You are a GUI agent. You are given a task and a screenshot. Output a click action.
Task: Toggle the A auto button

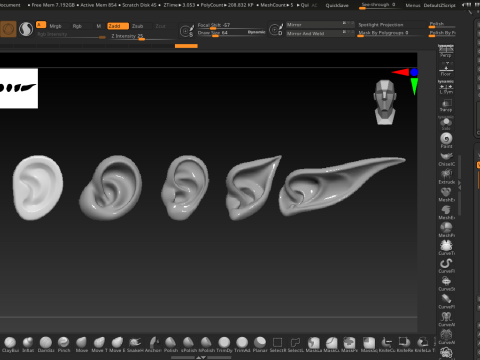(x=41, y=25)
